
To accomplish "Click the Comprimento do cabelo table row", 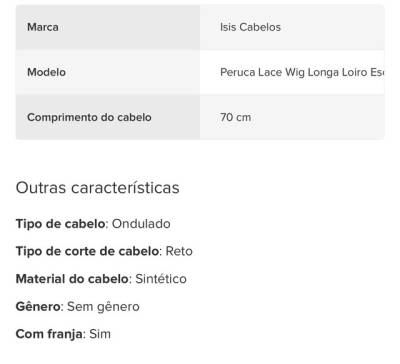I will [200, 117].
